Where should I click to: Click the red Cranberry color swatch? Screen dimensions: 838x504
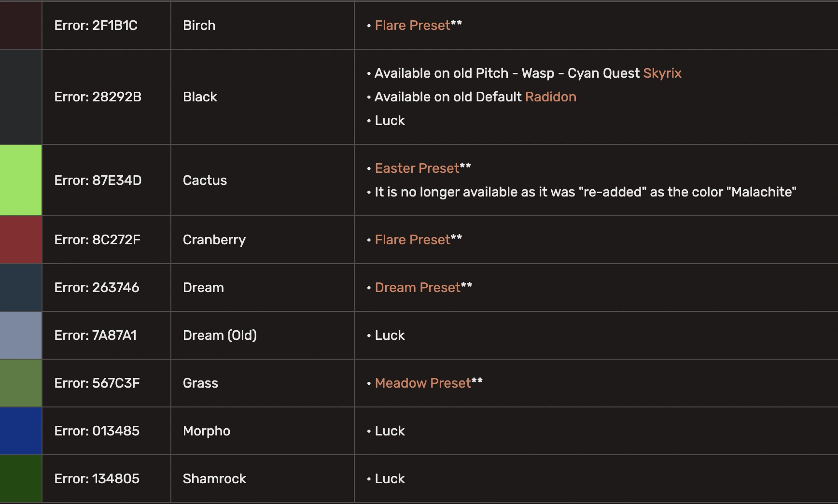[21, 240]
